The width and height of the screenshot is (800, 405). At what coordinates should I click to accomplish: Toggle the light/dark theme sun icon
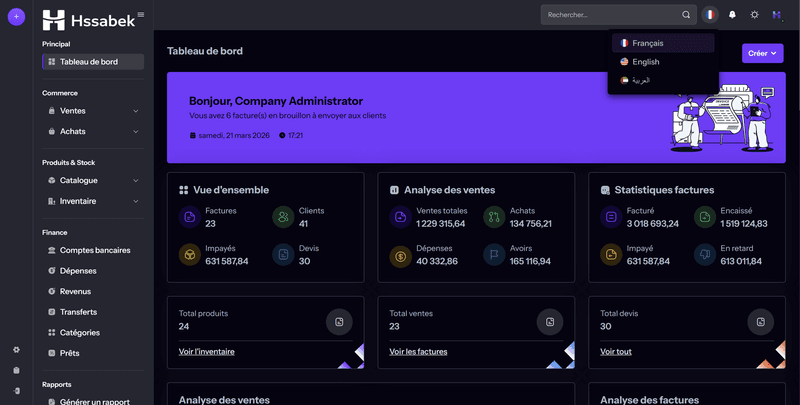(754, 15)
